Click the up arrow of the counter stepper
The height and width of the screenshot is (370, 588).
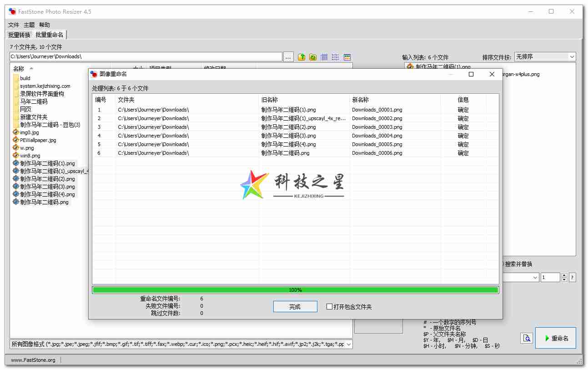[564, 275]
